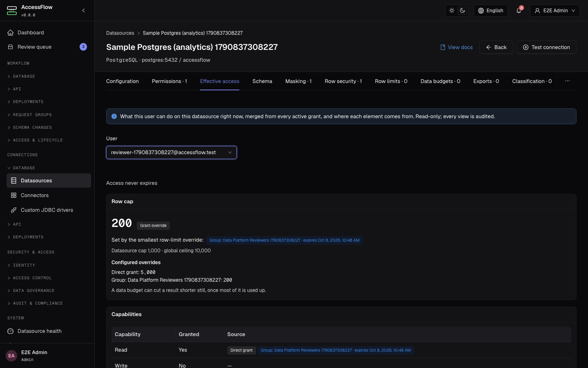Open the Schema tab
The height and width of the screenshot is (368, 588).
(262, 81)
